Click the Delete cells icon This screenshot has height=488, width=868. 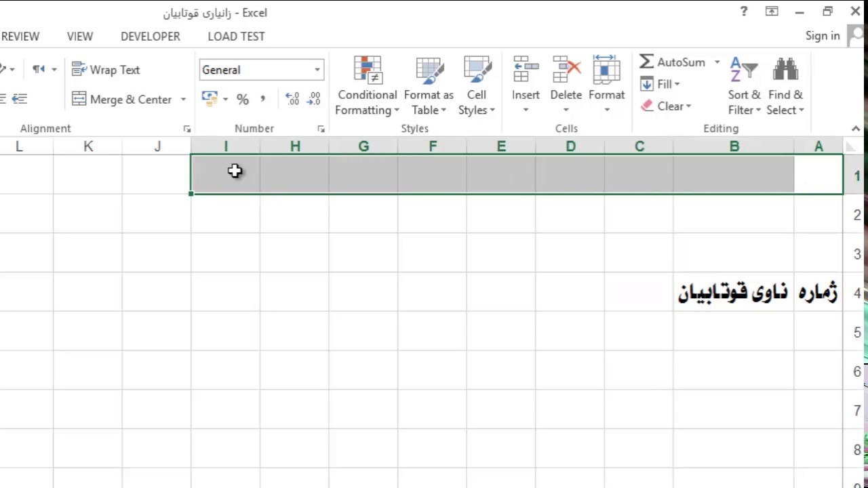(566, 70)
